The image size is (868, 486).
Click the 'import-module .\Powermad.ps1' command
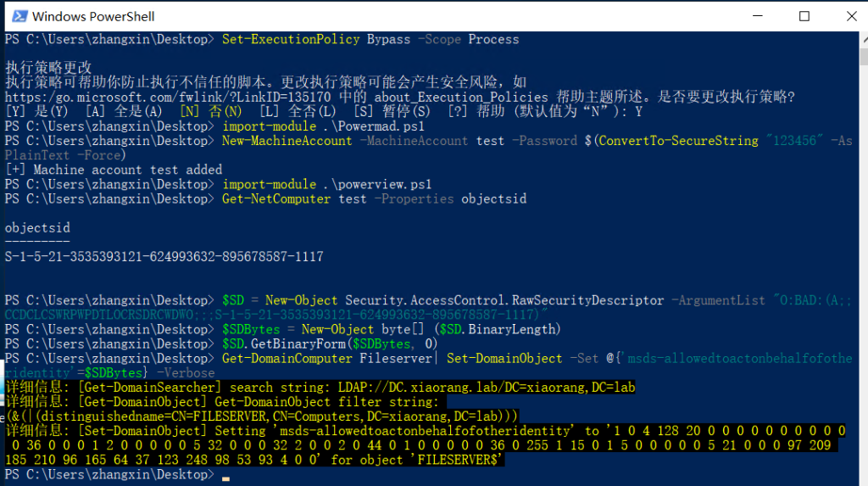(x=323, y=126)
